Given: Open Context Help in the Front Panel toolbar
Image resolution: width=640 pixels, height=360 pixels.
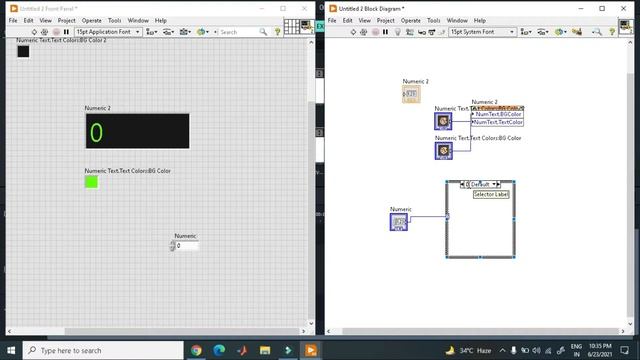Looking at the screenshot, I should click(x=278, y=32).
